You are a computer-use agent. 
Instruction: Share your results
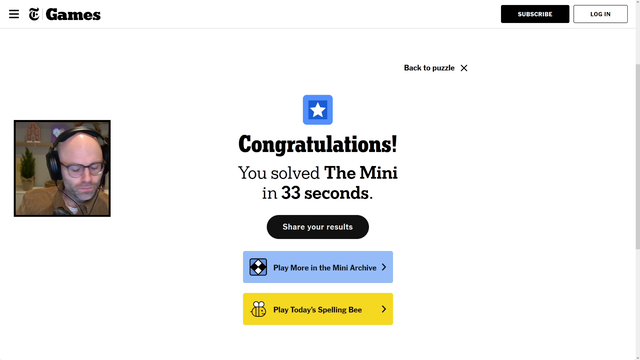pos(318,227)
